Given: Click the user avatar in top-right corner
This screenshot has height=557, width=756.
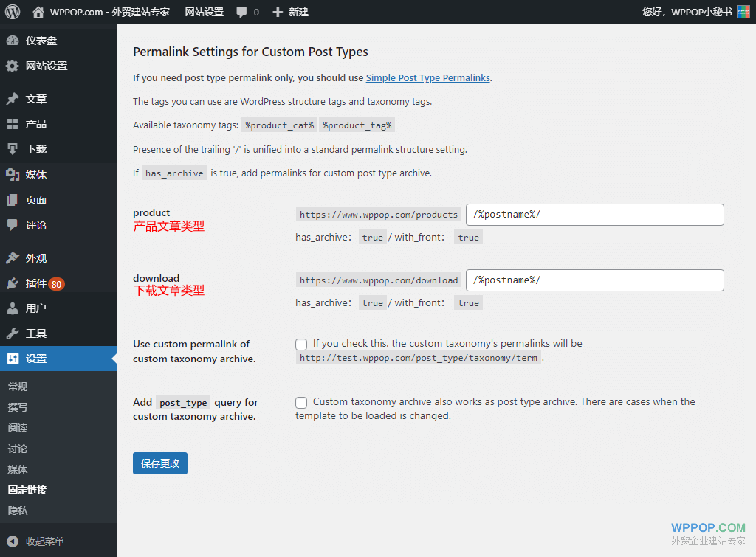Looking at the screenshot, I should coord(743,12).
